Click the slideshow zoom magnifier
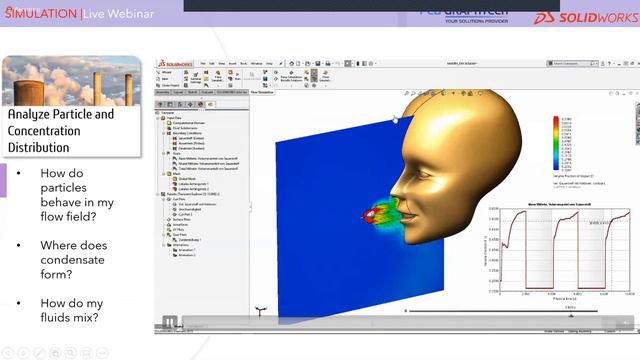 [x=70, y=353]
